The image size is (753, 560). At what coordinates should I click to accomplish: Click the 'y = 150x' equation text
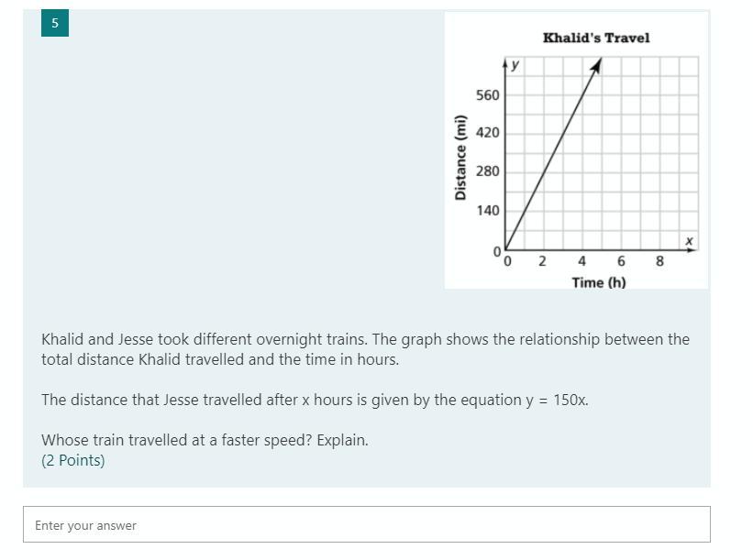[557, 400]
